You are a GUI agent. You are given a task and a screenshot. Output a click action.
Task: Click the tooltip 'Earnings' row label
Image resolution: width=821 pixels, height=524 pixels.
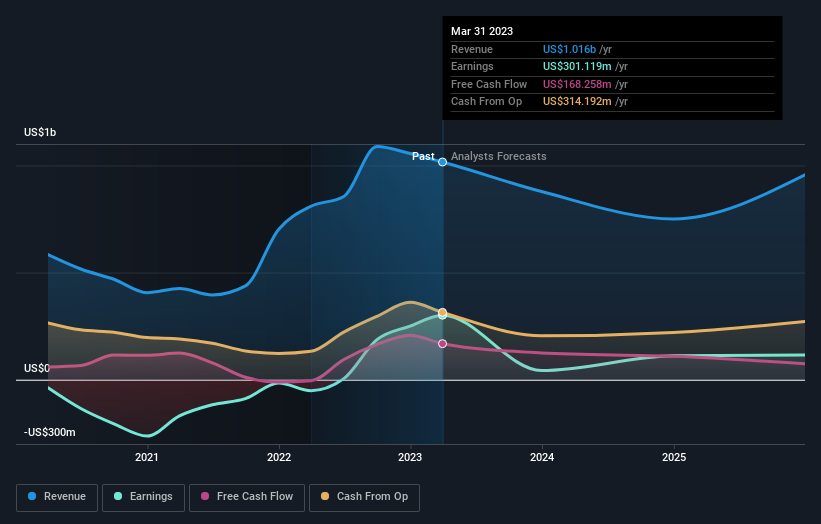472,66
